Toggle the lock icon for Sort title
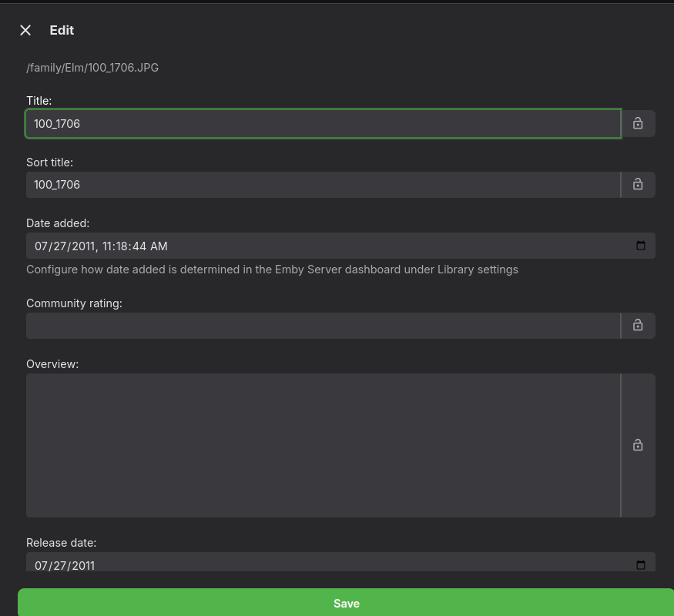Image resolution: width=674 pixels, height=616 pixels. pos(638,184)
